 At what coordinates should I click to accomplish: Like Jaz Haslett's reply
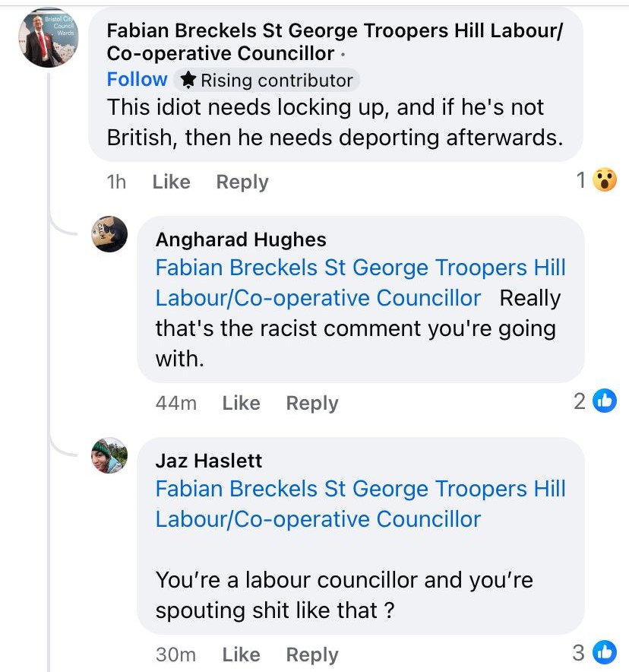[x=241, y=654]
